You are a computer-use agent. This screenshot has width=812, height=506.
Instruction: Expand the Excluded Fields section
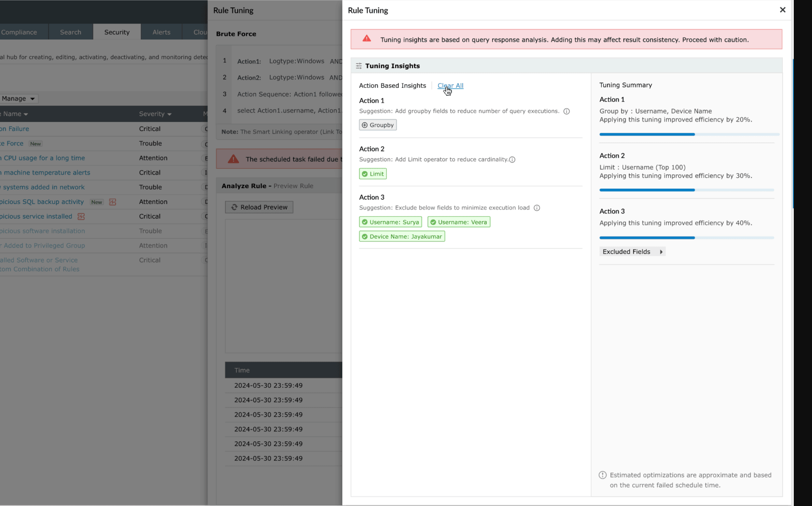[x=632, y=252]
